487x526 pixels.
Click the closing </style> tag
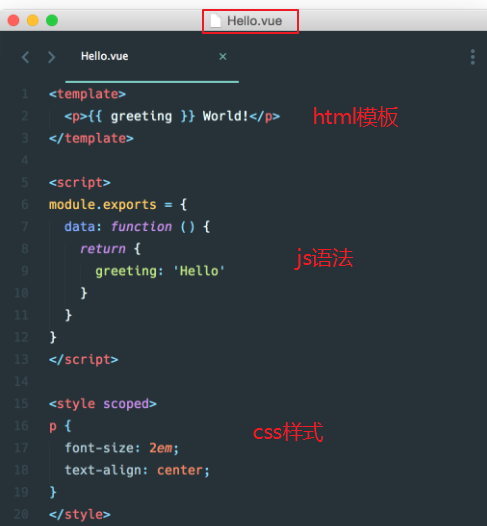80,514
